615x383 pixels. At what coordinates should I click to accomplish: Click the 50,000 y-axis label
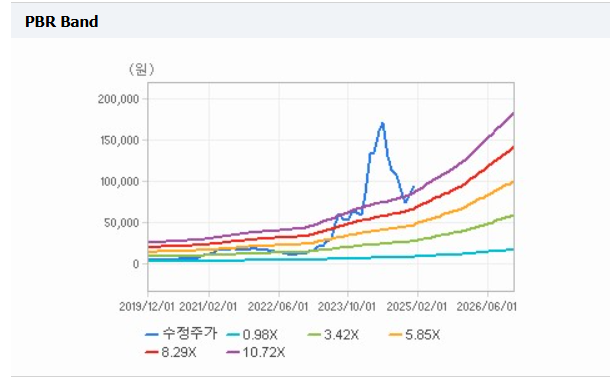click(122, 223)
